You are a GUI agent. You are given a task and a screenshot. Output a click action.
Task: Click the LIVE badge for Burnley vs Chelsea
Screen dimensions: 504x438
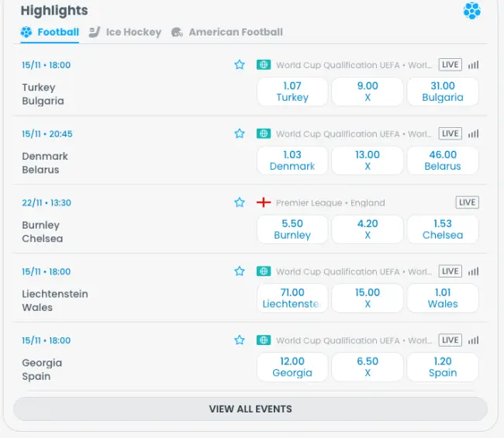(x=467, y=203)
